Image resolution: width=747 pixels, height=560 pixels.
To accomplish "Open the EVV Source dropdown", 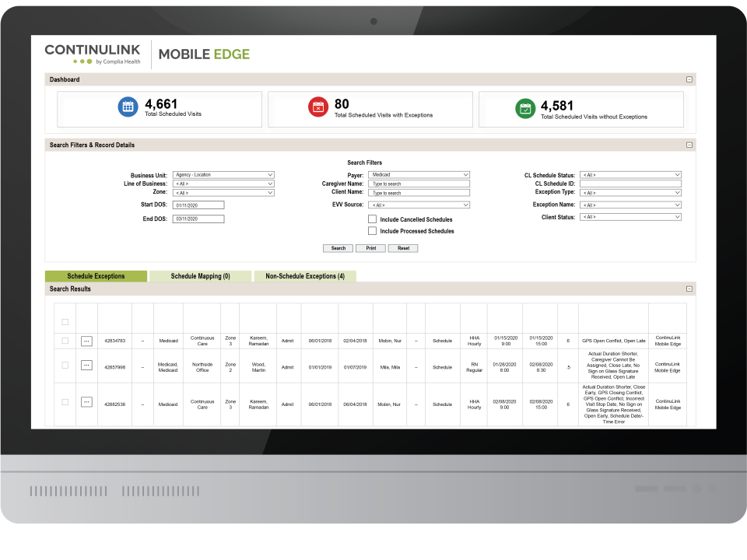I will click(419, 205).
